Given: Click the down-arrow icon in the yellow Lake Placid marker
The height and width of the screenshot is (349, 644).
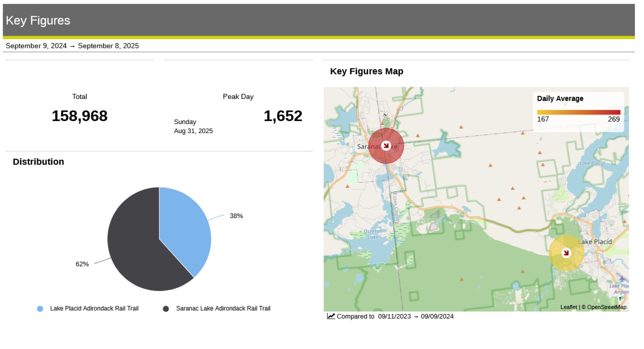Looking at the screenshot, I should click(566, 253).
